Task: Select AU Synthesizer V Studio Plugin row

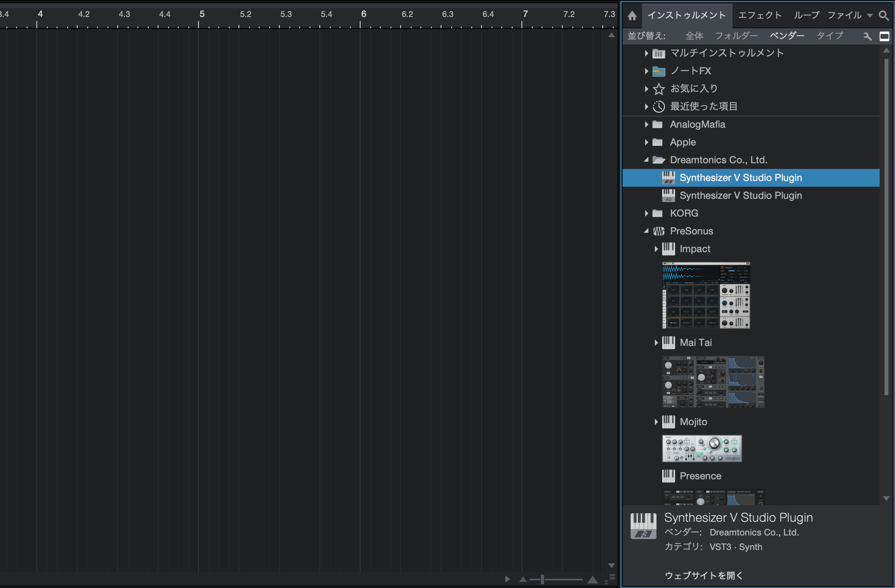Action: pyautogui.click(x=751, y=196)
